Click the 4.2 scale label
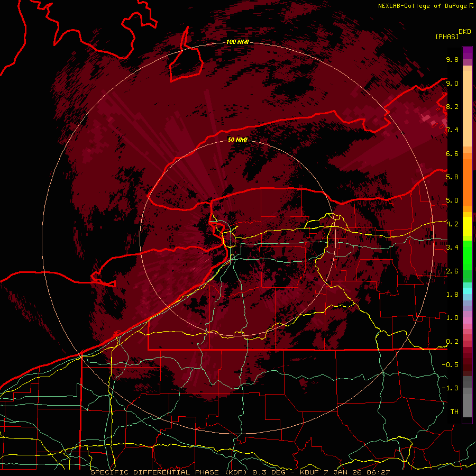The width and height of the screenshot is (476, 476). (452, 224)
